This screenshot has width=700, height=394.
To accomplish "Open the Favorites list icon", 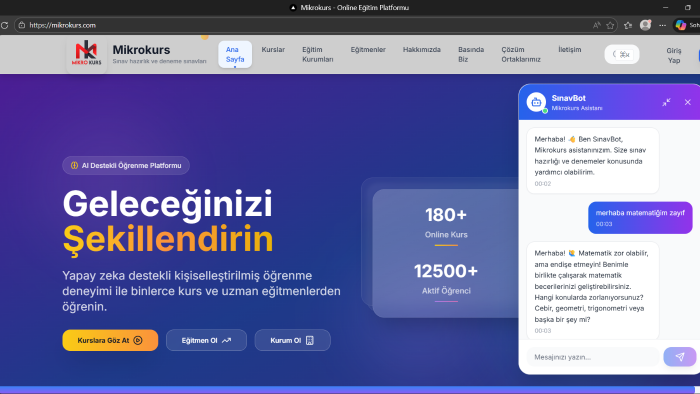I will point(628,25).
